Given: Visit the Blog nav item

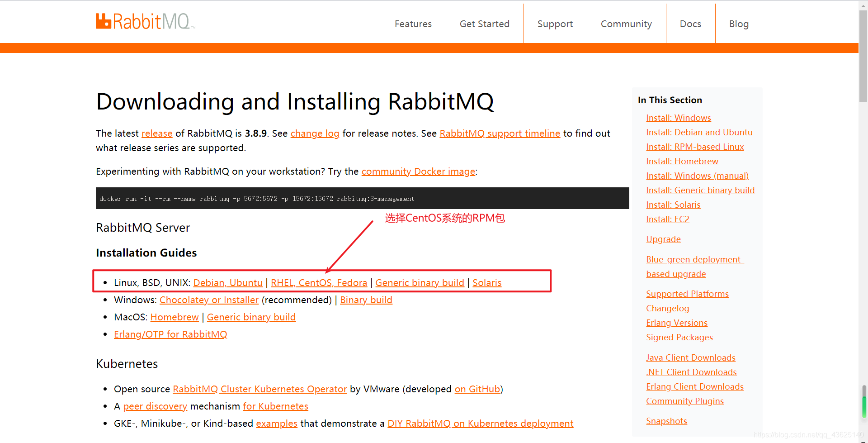Looking at the screenshot, I should tap(739, 24).
